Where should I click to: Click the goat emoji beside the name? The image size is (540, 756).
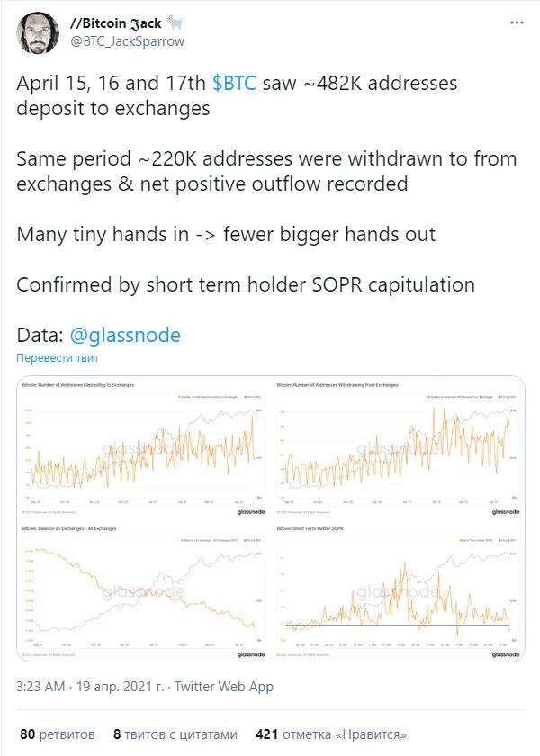point(175,22)
